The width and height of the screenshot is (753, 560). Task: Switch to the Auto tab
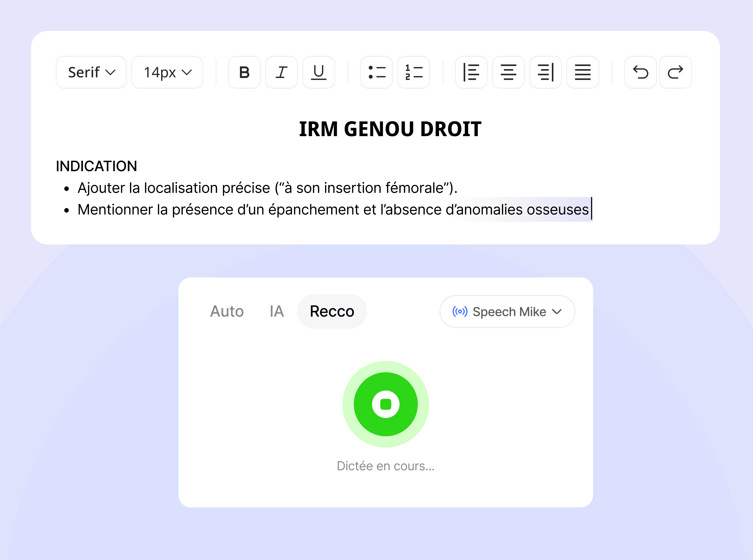[227, 311]
